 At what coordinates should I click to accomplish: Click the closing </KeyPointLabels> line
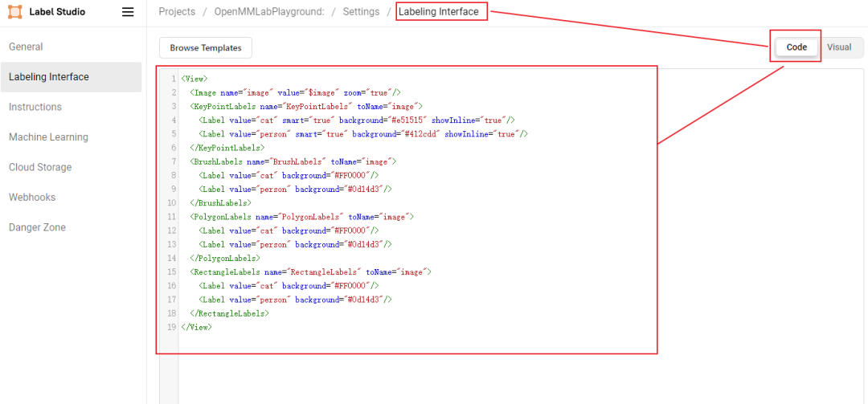point(227,148)
